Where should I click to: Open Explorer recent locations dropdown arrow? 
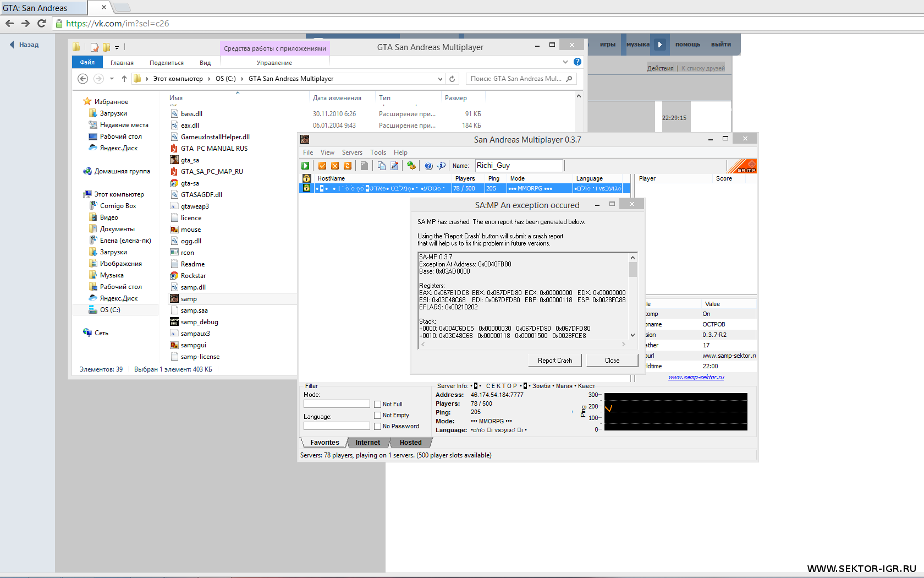[112, 79]
